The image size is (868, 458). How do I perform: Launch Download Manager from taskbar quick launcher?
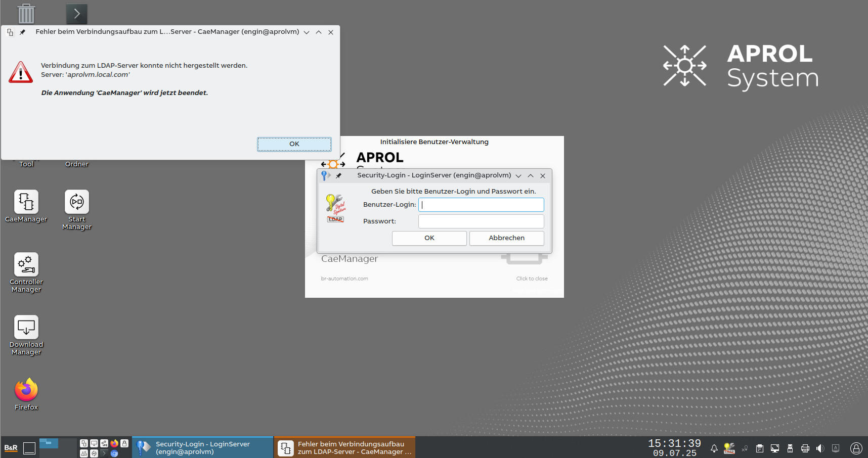coord(94,443)
